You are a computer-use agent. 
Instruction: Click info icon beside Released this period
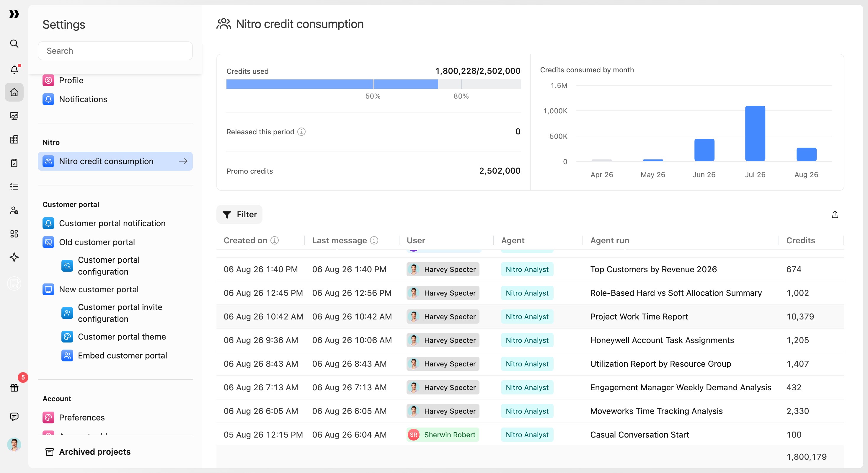[301, 132]
